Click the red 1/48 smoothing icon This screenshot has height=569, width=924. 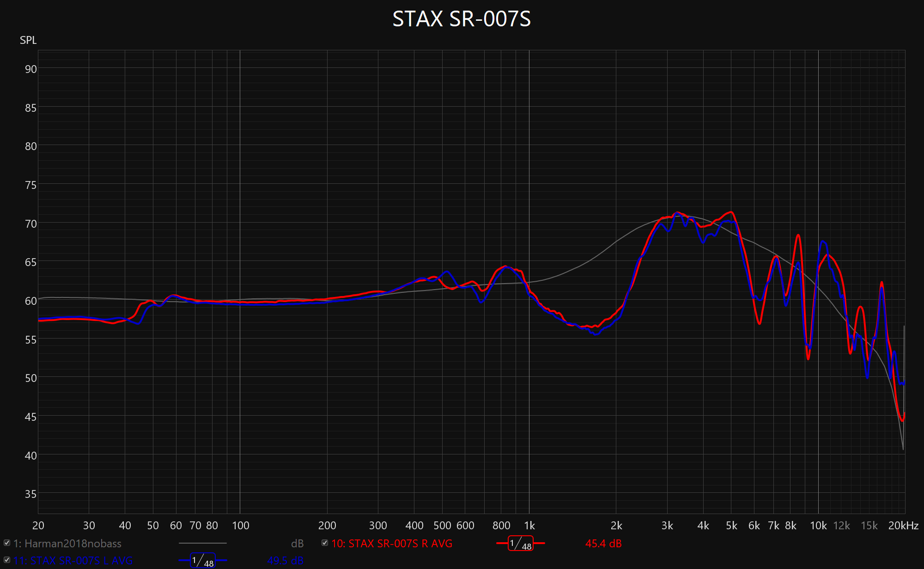click(520, 544)
